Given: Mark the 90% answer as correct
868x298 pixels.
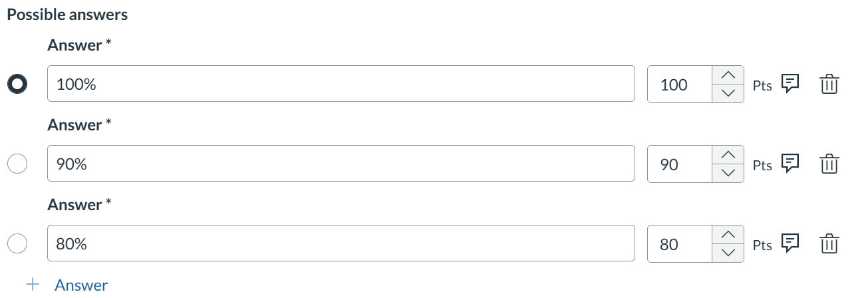Looking at the screenshot, I should pyautogui.click(x=17, y=164).
